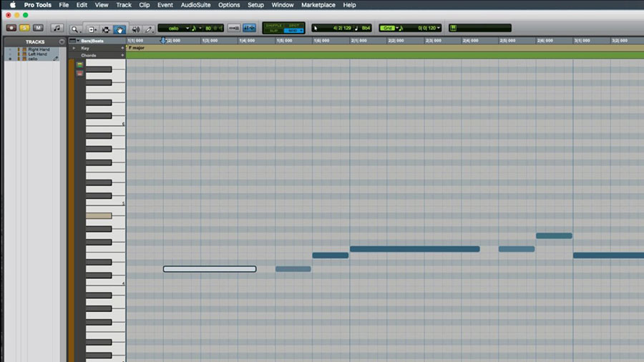This screenshot has height=362, width=644.
Task: Open the AudioSuite menu
Action: (195, 5)
